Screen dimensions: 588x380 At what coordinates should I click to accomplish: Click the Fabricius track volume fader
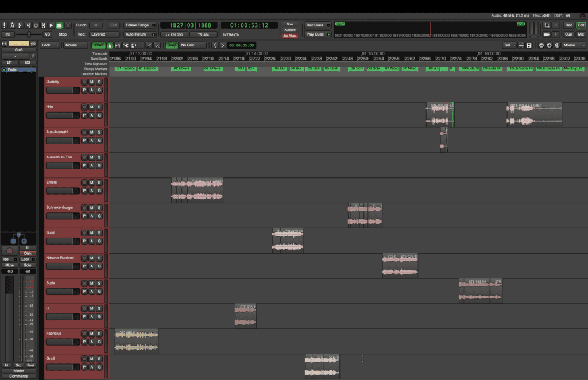[62, 342]
